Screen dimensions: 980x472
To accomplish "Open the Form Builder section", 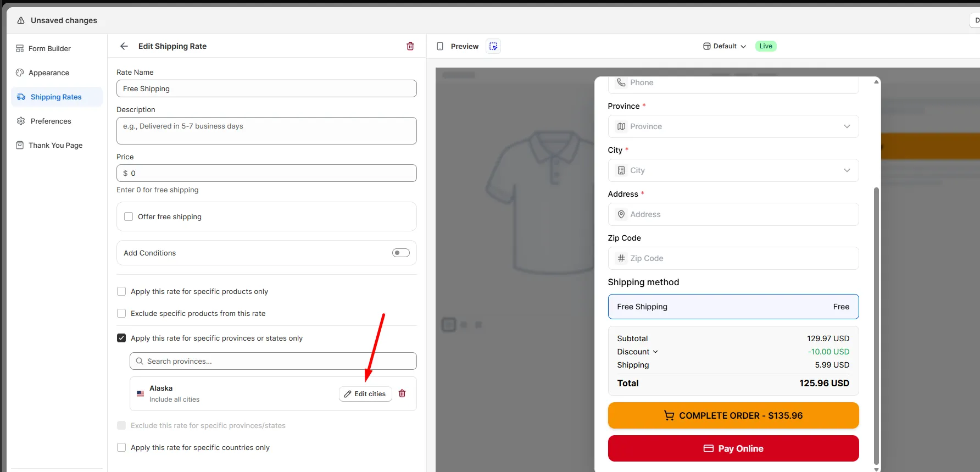I will [x=57, y=48].
